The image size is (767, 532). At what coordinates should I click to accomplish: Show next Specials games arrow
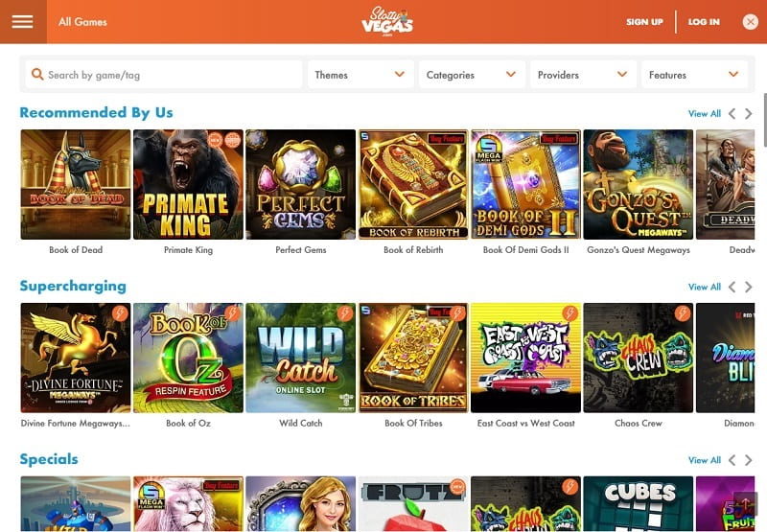[749, 460]
